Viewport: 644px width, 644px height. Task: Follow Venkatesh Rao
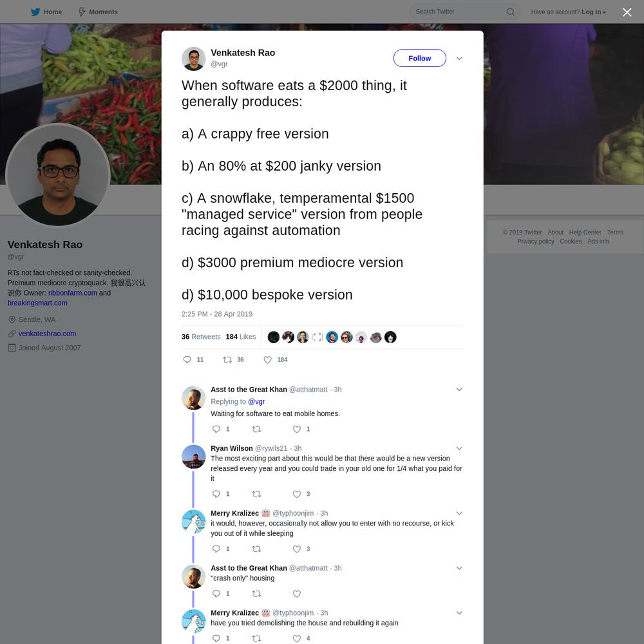click(419, 59)
